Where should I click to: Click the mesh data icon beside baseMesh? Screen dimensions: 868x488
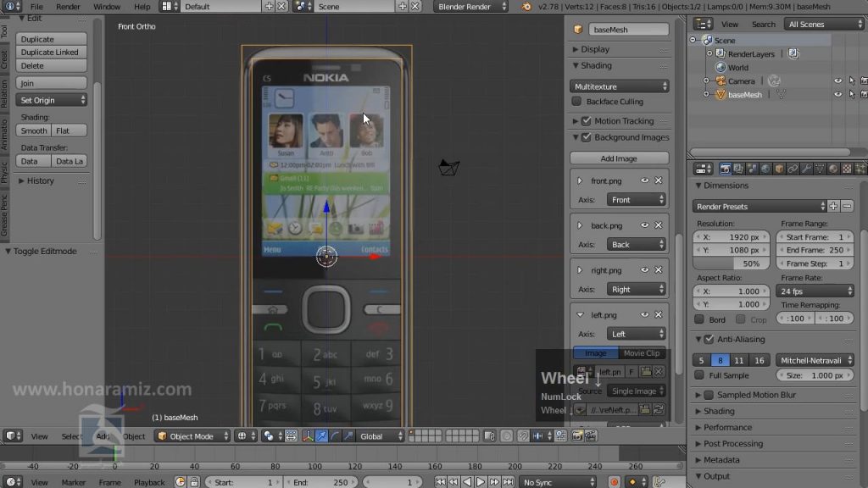(x=781, y=95)
